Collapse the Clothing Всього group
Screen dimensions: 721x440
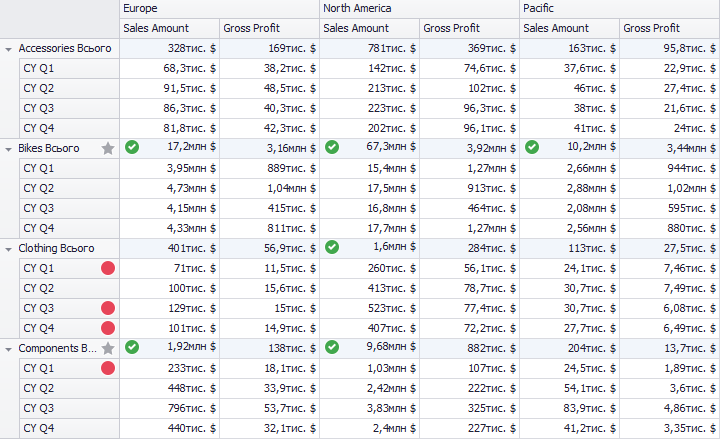(x=8, y=249)
